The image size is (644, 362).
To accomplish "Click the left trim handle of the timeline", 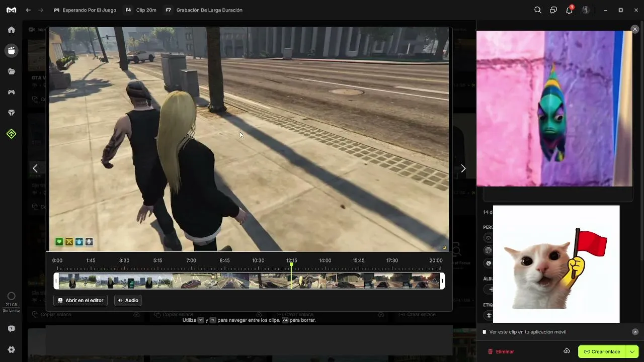I will [x=56, y=281].
